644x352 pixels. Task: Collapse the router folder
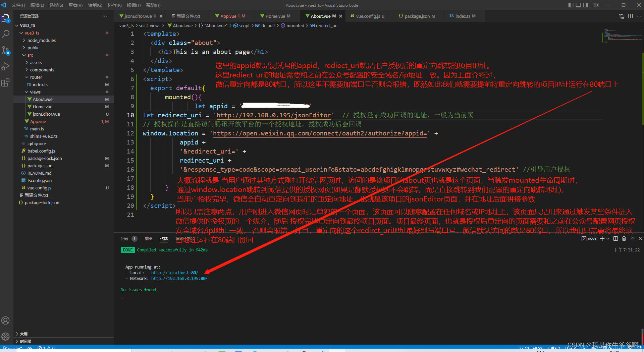tap(26, 77)
